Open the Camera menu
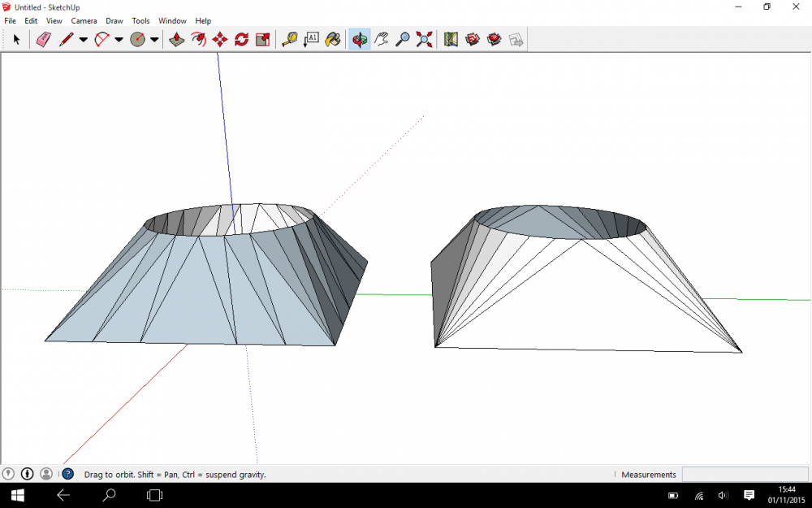Image resolution: width=812 pixels, height=508 pixels. 84,21
